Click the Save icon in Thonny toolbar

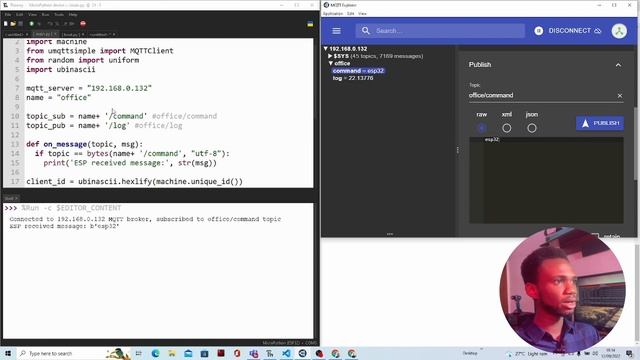pyautogui.click(x=20, y=24)
